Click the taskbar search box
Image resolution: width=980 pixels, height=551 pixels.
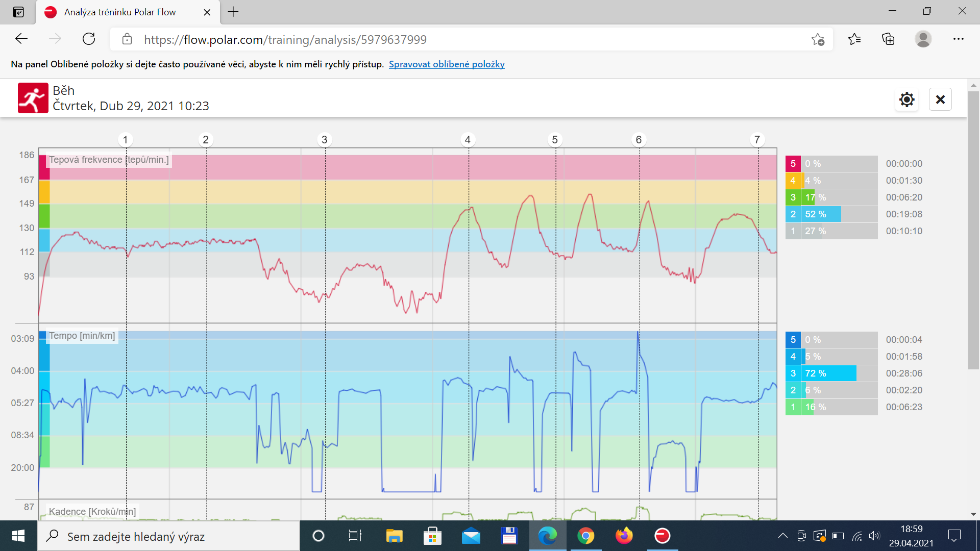coord(168,536)
